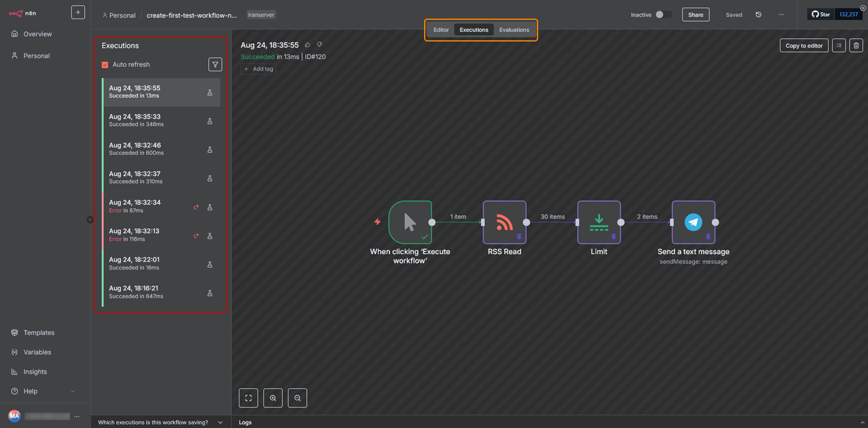The image size is (868, 428).
Task: Click the Telegram node icon
Action: [x=693, y=222]
